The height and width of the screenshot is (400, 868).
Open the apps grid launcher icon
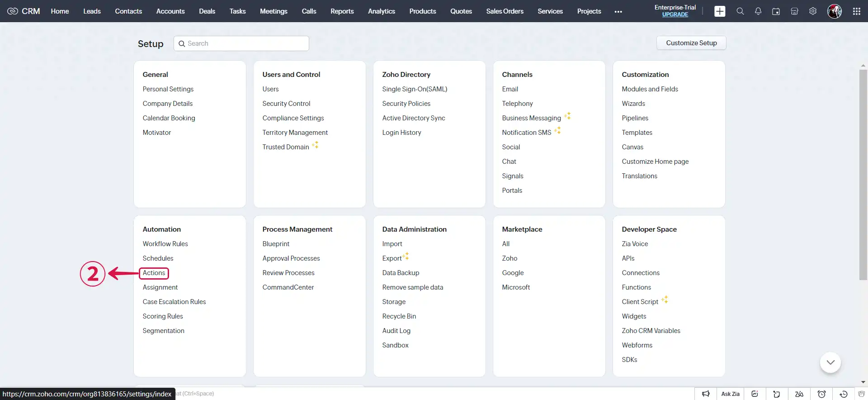point(857,11)
